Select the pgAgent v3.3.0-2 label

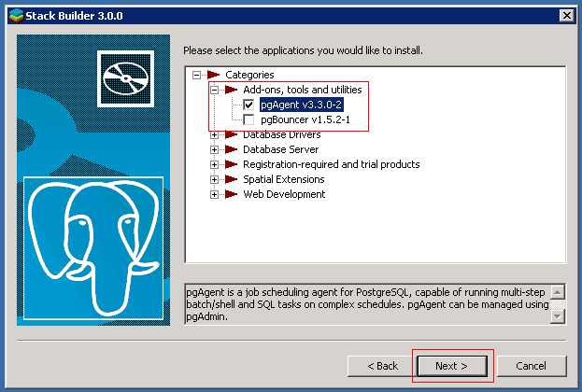coord(302,105)
